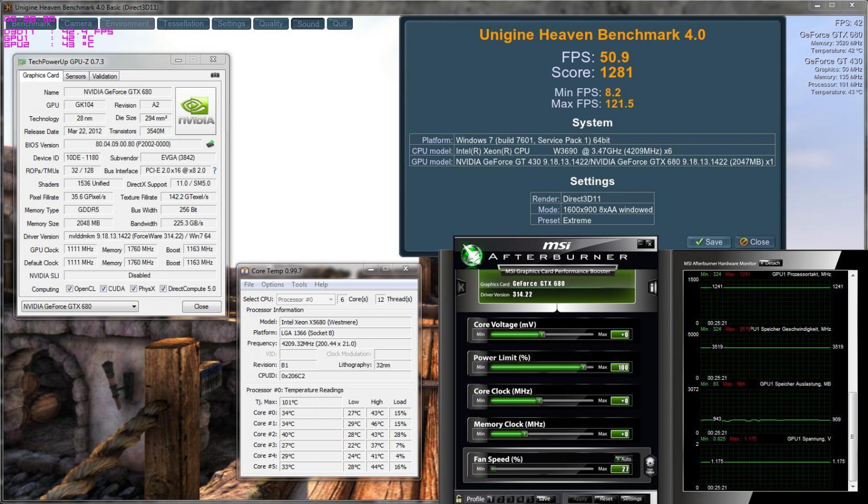The width and height of the screenshot is (868, 504).
Task: Click the Memory Clock slider handle
Action: click(525, 434)
